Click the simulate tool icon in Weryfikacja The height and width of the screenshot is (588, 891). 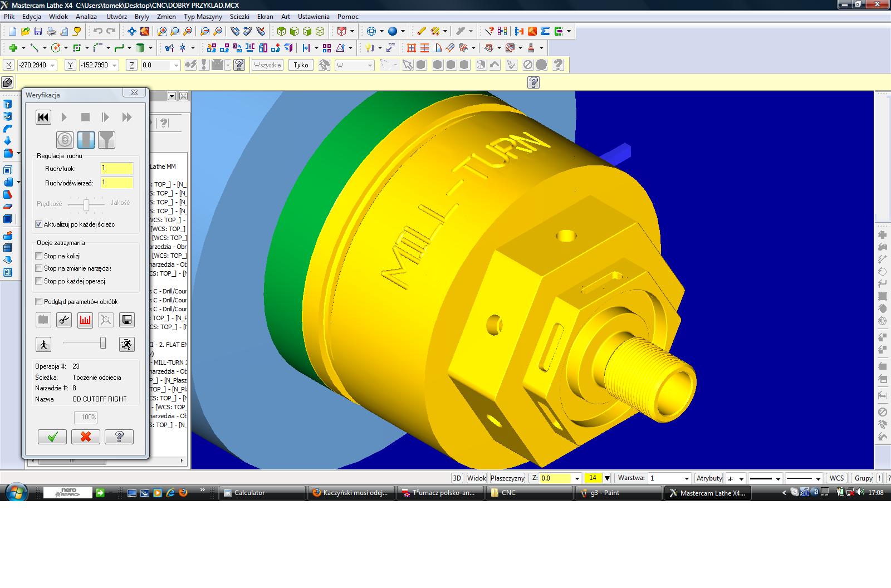click(86, 140)
